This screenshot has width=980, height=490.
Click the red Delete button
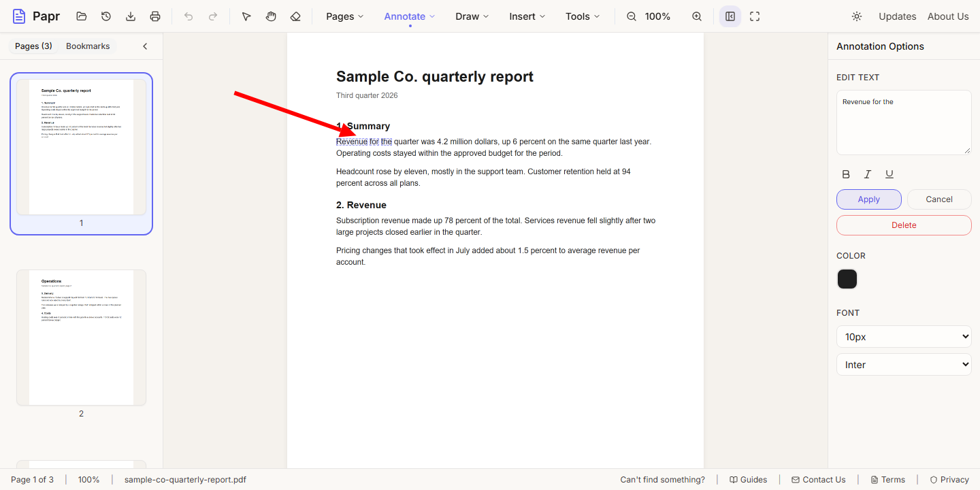click(x=904, y=225)
